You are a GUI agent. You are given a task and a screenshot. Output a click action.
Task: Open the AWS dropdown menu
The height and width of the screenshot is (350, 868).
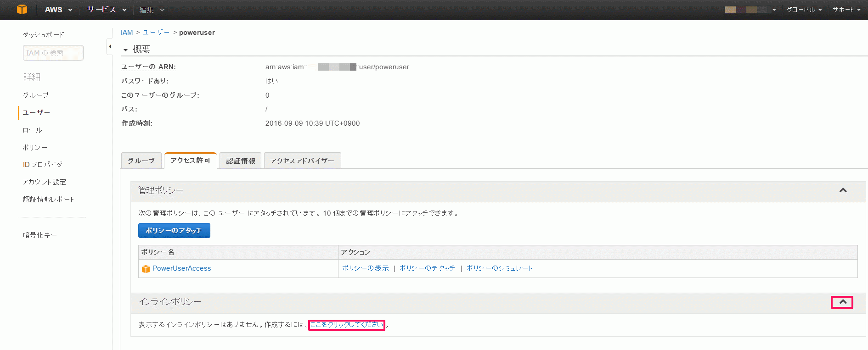coord(58,10)
